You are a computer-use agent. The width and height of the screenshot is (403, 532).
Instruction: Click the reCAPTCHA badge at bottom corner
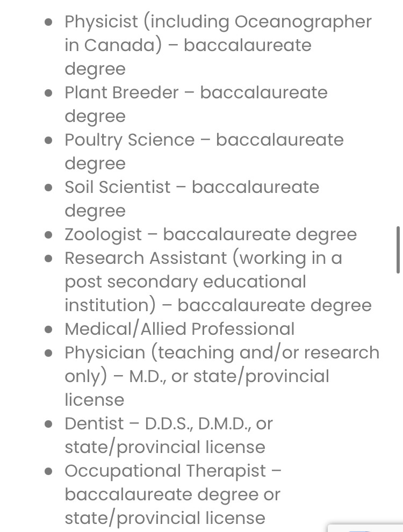[366, 528]
